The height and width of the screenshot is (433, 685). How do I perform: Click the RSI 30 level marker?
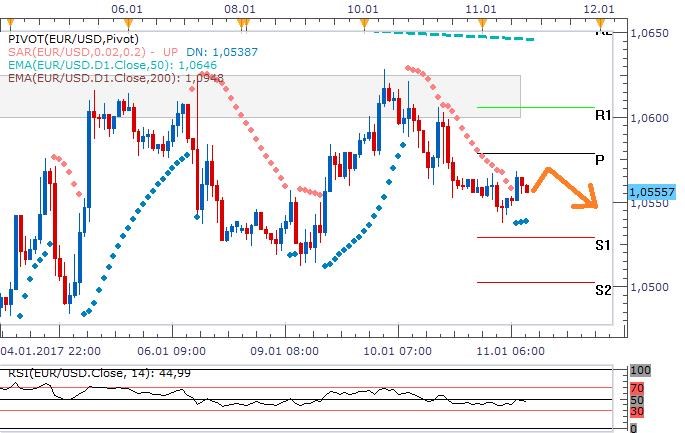pyautogui.click(x=637, y=412)
